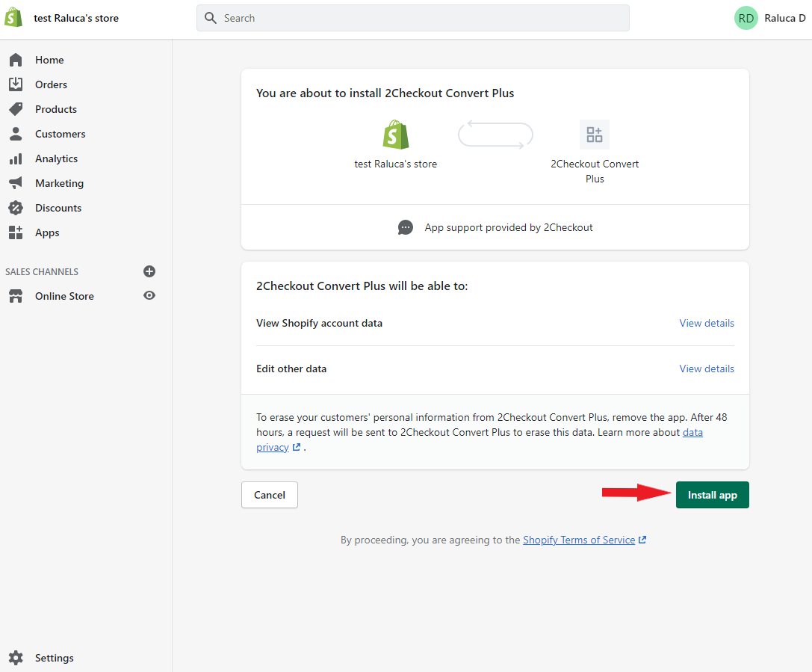Toggle Online Store visibility eye icon
The height and width of the screenshot is (672, 812).
149,295
